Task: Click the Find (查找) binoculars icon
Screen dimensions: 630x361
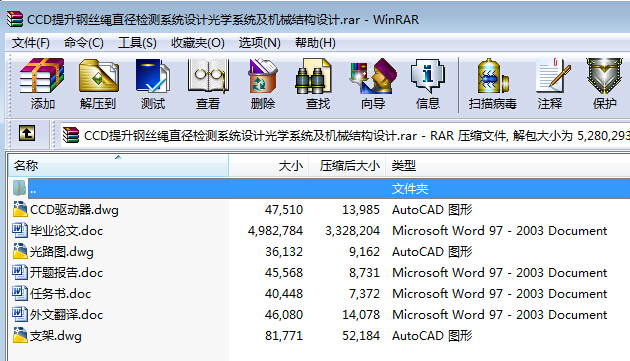Action: click(313, 76)
